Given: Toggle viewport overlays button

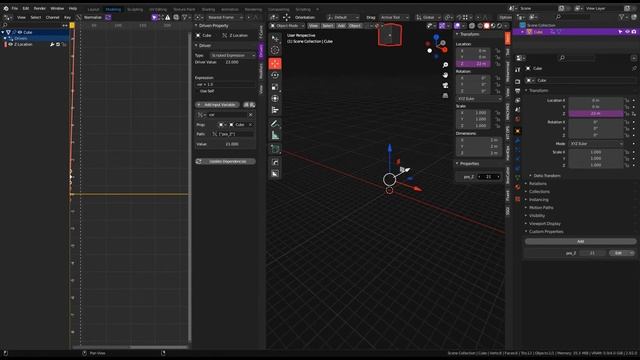Looking at the screenshot, I should 458,26.
